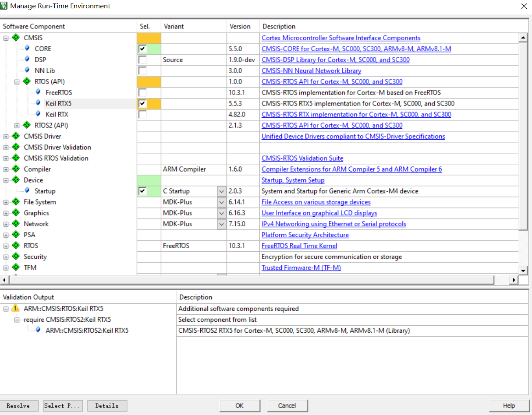532x415 pixels.
Task: Click the Software Component column header
Action: (68, 26)
